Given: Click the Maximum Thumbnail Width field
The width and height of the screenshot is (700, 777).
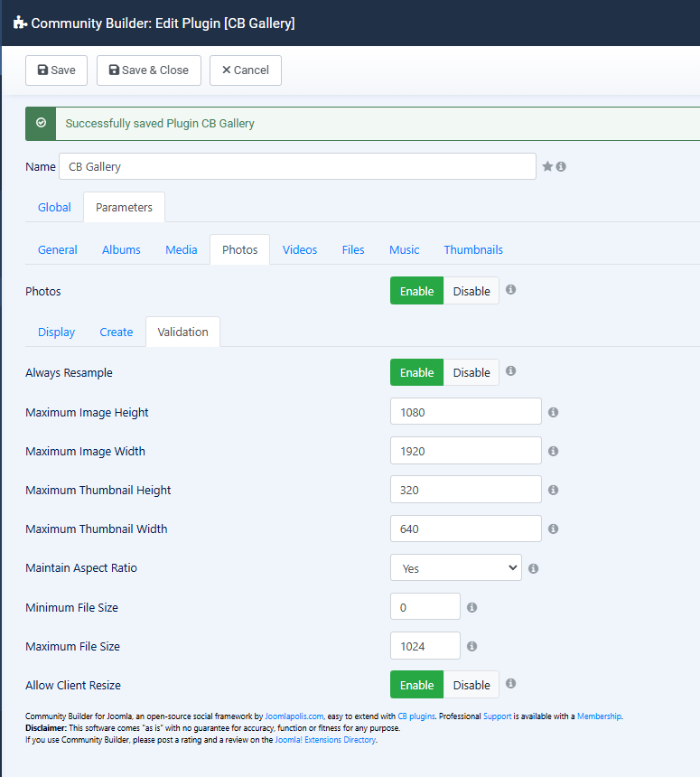Looking at the screenshot, I should point(466,529).
